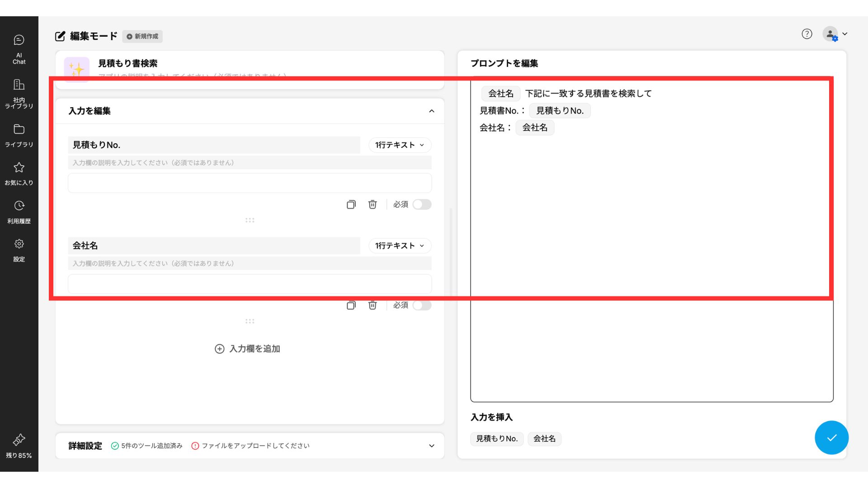Viewport: 868px width, 488px height.
Task: Click the 見積もりNo. default value input box
Action: (x=250, y=183)
